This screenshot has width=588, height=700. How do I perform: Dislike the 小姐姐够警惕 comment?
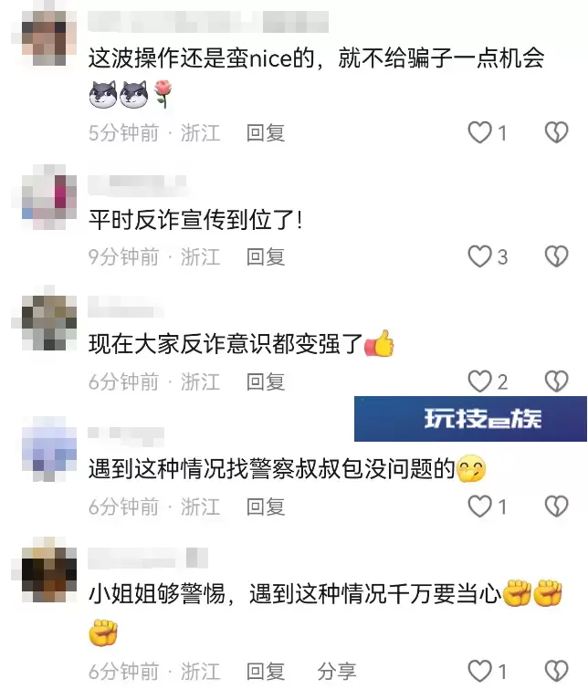click(556, 671)
